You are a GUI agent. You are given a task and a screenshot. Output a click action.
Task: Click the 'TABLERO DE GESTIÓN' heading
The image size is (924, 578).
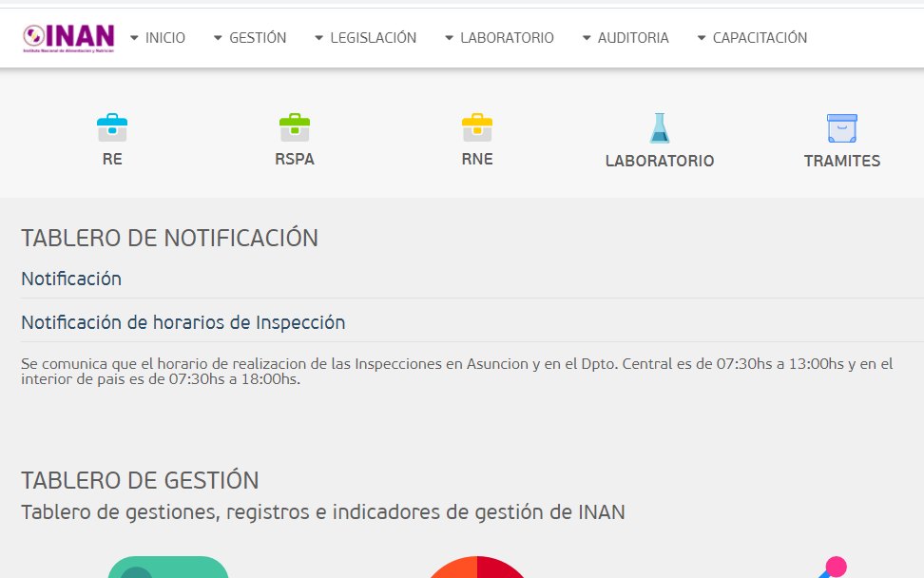(x=141, y=480)
